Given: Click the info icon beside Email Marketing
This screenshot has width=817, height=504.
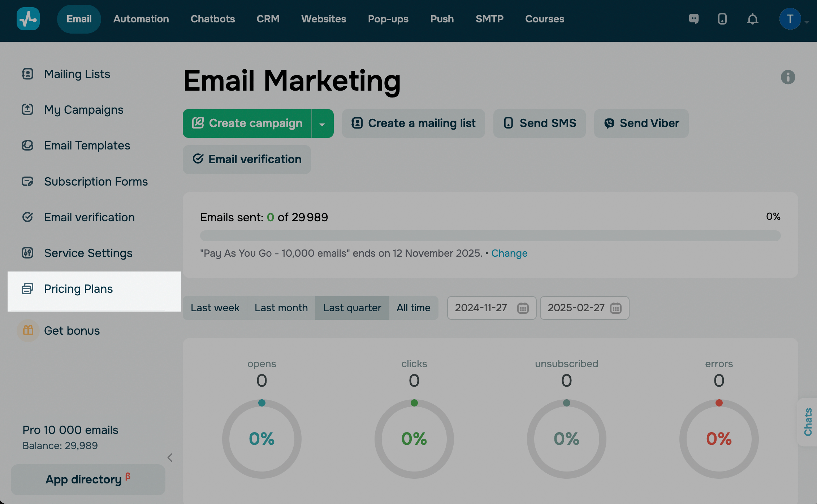Looking at the screenshot, I should point(788,77).
